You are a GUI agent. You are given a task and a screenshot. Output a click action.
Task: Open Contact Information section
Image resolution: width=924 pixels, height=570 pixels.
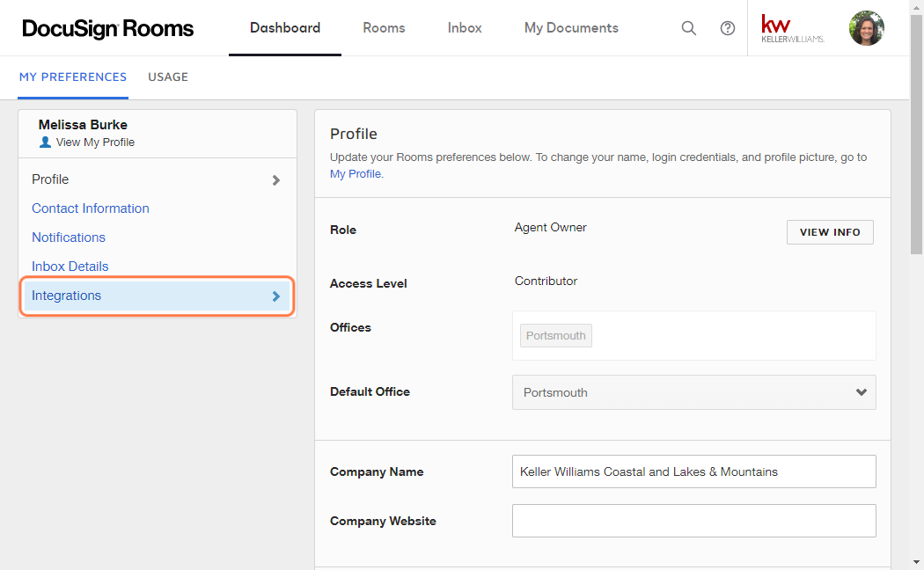(x=90, y=208)
